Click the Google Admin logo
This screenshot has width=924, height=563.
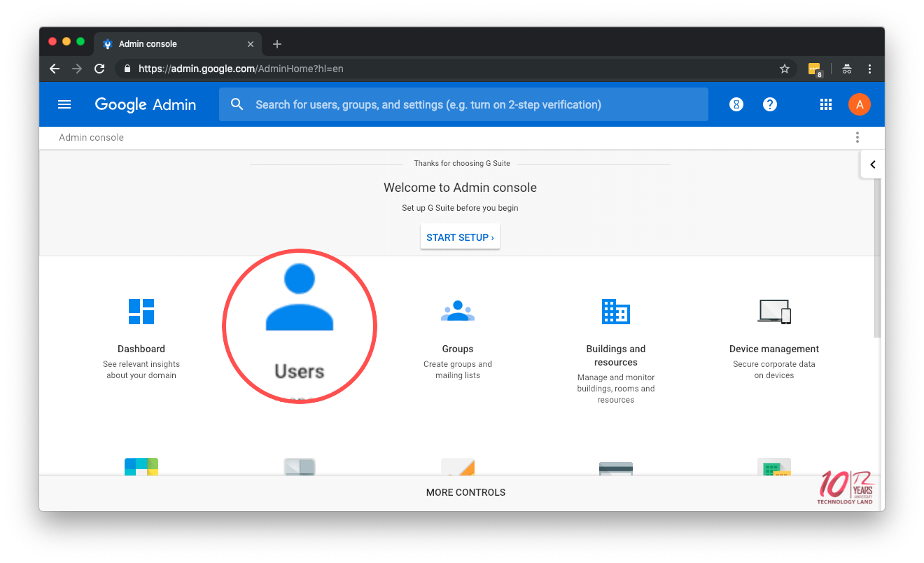pos(146,104)
